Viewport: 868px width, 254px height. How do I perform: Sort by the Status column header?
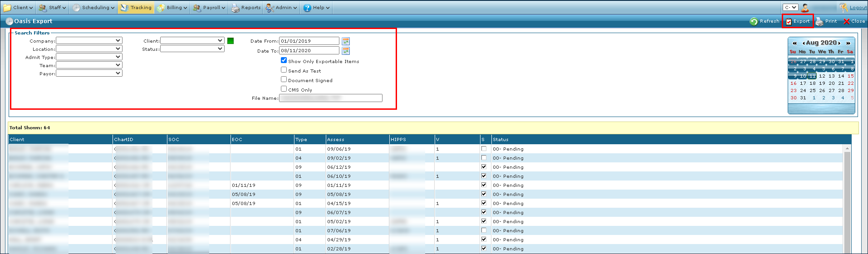coord(671,139)
